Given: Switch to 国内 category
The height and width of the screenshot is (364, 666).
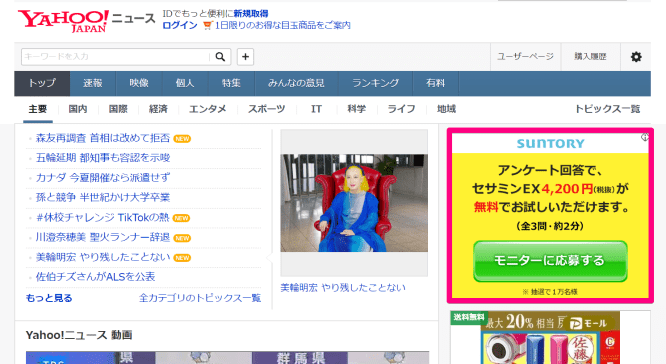Looking at the screenshot, I should (x=78, y=110).
